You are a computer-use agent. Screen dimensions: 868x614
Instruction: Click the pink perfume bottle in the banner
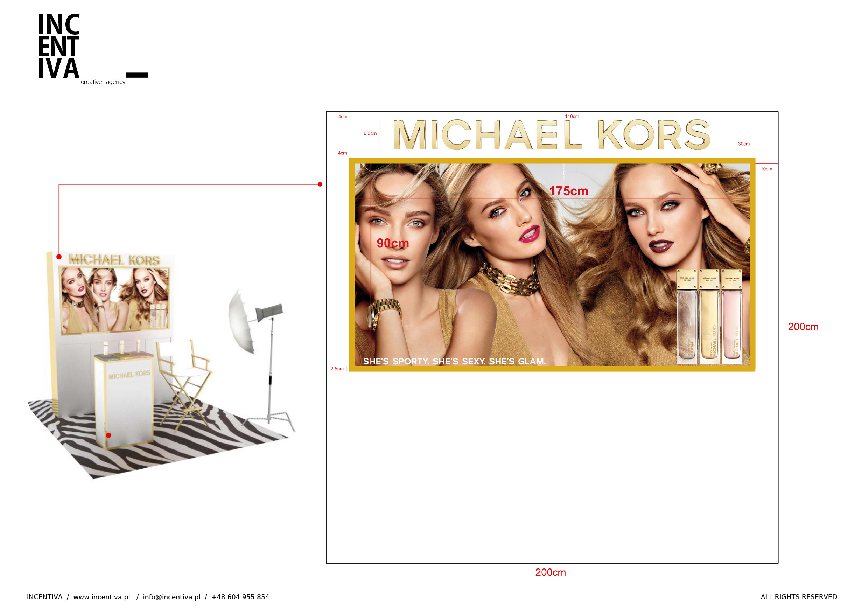click(x=732, y=317)
